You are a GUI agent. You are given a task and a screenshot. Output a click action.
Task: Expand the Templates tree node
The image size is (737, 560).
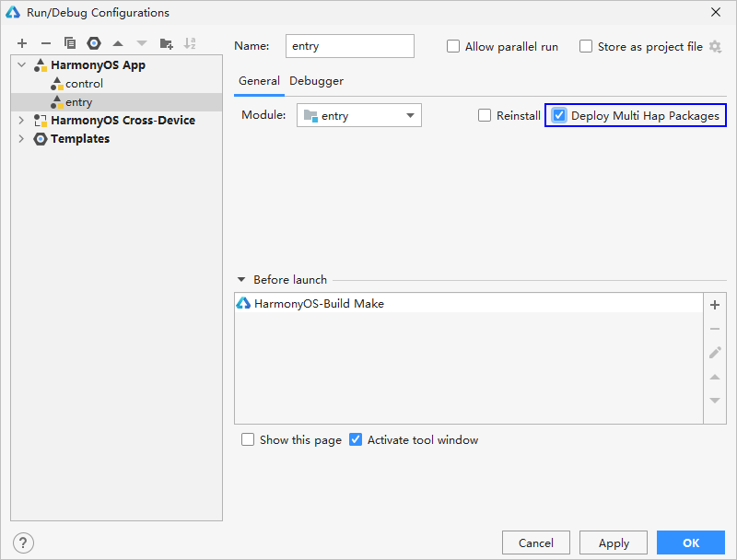coord(21,138)
